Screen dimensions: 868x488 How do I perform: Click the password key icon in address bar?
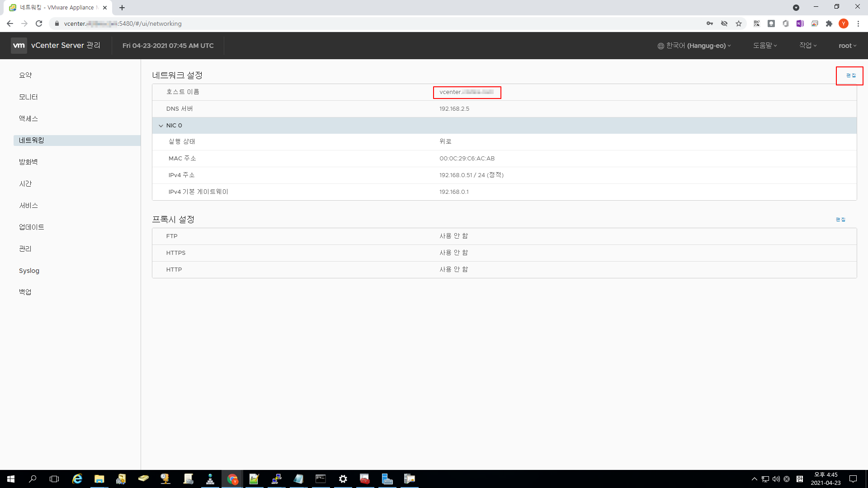click(710, 23)
